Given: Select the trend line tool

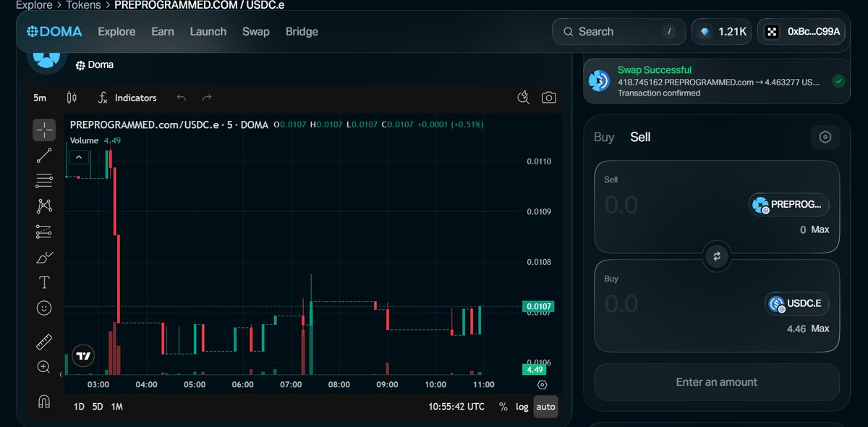Looking at the screenshot, I should (44, 155).
